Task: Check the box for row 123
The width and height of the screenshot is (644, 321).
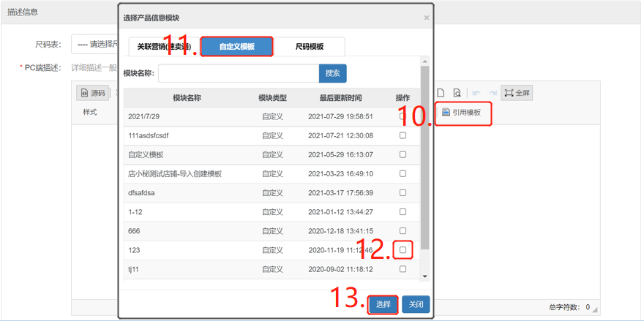Action: (403, 249)
